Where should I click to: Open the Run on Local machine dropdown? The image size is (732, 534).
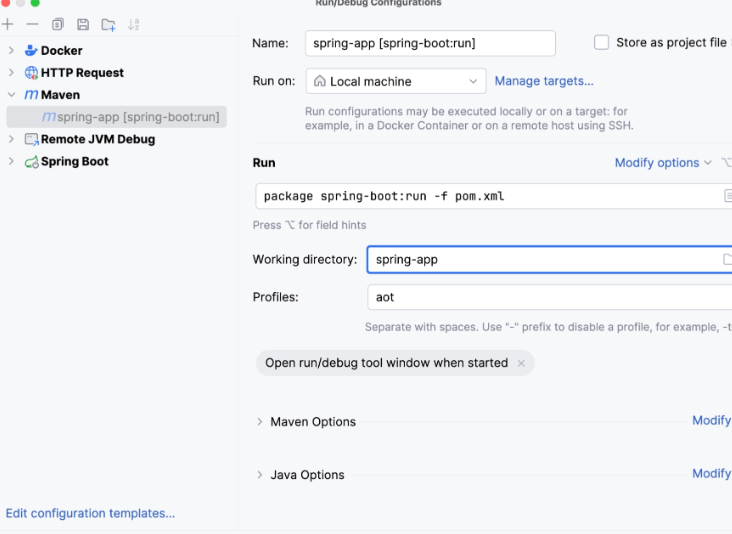pos(396,81)
